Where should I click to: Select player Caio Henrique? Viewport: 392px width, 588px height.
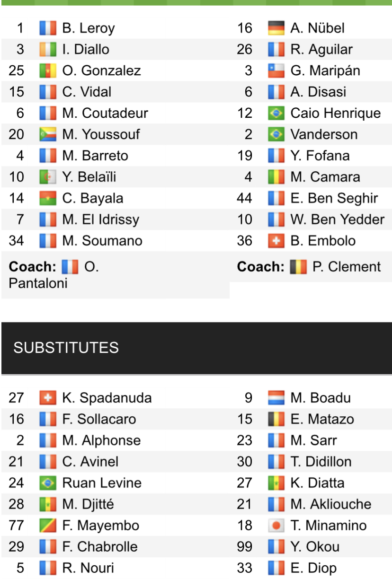(335, 114)
